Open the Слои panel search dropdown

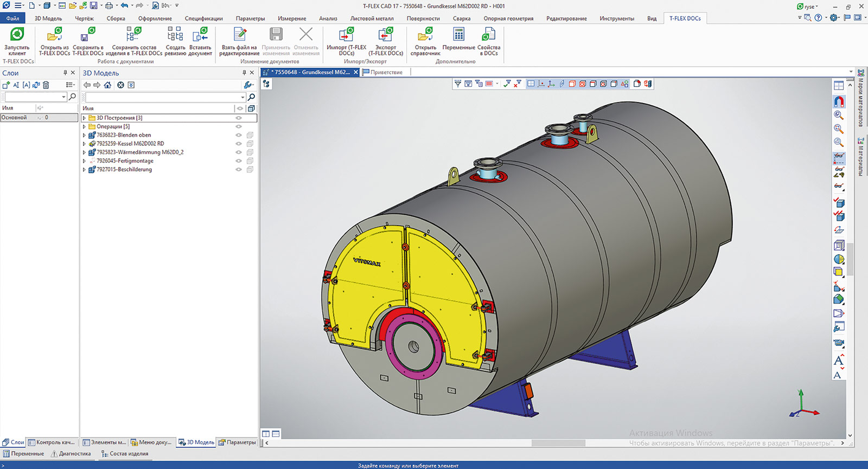[x=64, y=97]
